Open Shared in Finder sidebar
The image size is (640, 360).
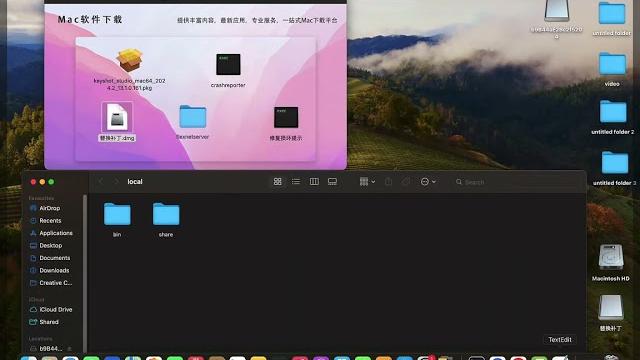click(50, 322)
